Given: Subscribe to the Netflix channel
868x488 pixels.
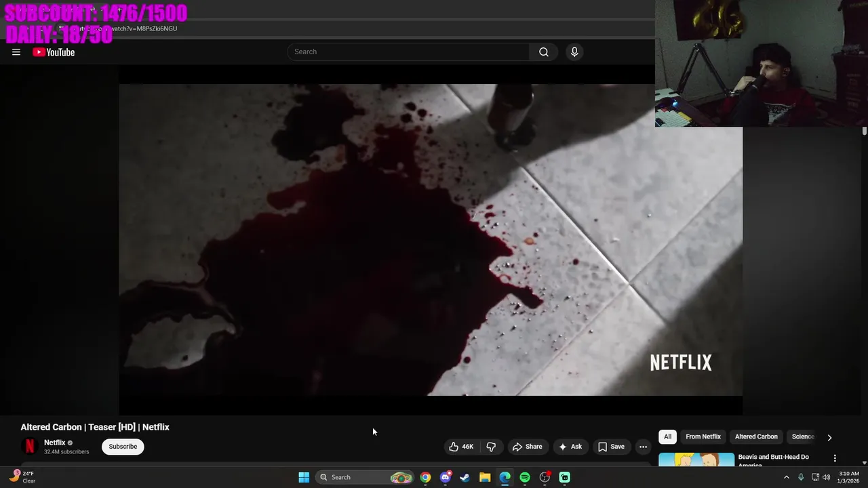Looking at the screenshot, I should (123, 447).
